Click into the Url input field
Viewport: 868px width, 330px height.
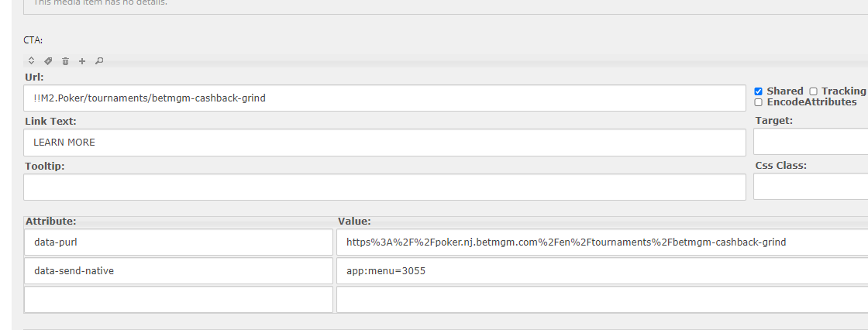pyautogui.click(x=384, y=98)
